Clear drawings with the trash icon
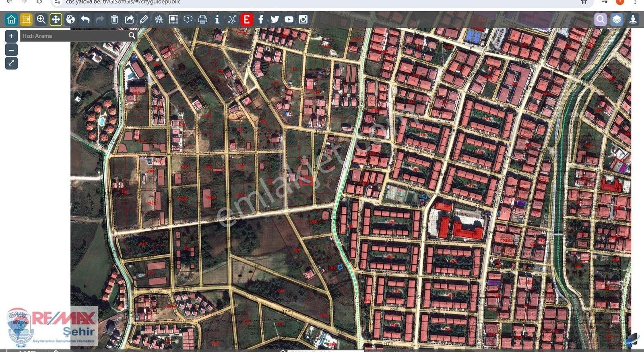 point(114,19)
